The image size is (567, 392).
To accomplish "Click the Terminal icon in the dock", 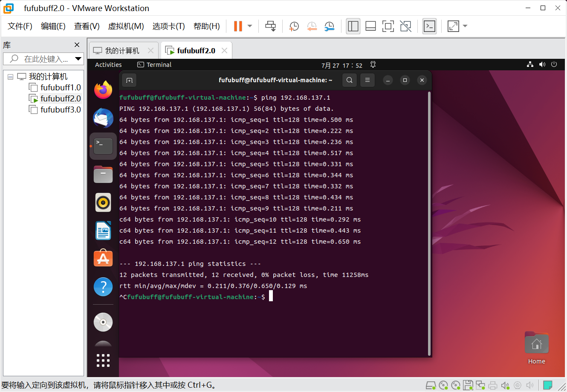I will (x=103, y=146).
